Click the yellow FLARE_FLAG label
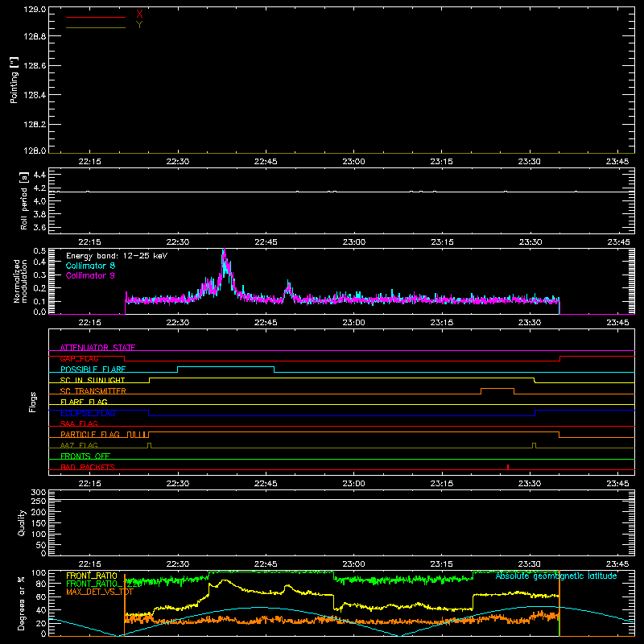This screenshot has width=644, height=644. pos(84,402)
